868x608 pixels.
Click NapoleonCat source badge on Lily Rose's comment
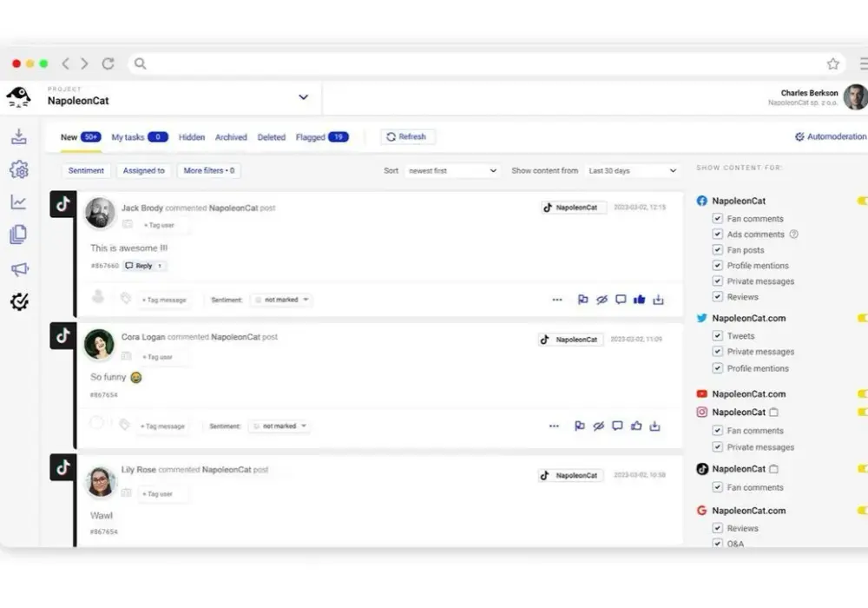tap(571, 476)
